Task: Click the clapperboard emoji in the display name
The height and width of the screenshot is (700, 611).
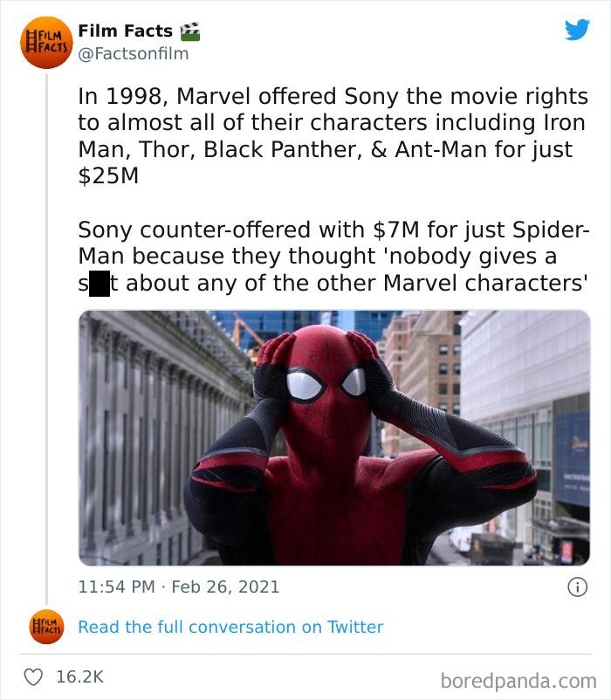Action: point(189,30)
